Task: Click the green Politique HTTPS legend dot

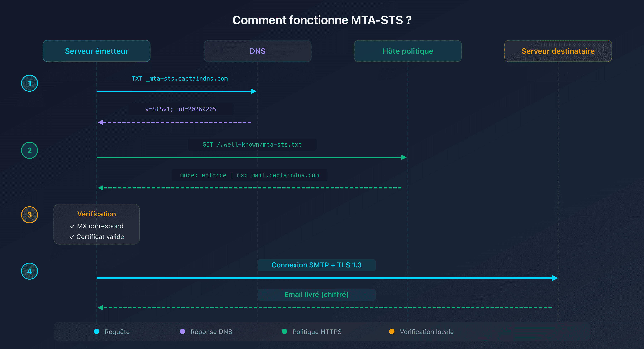Action: click(284, 331)
